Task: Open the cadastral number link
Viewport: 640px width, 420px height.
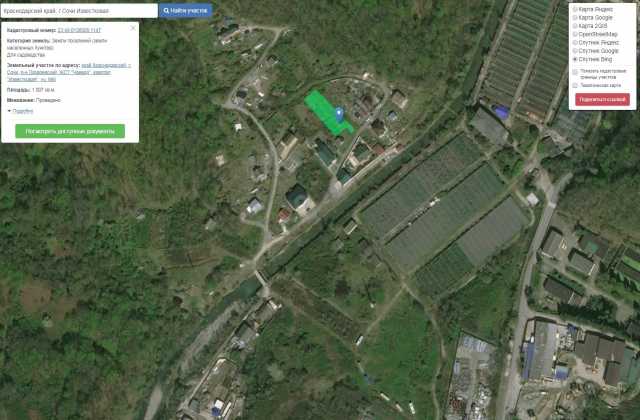Action: pyautogui.click(x=79, y=30)
